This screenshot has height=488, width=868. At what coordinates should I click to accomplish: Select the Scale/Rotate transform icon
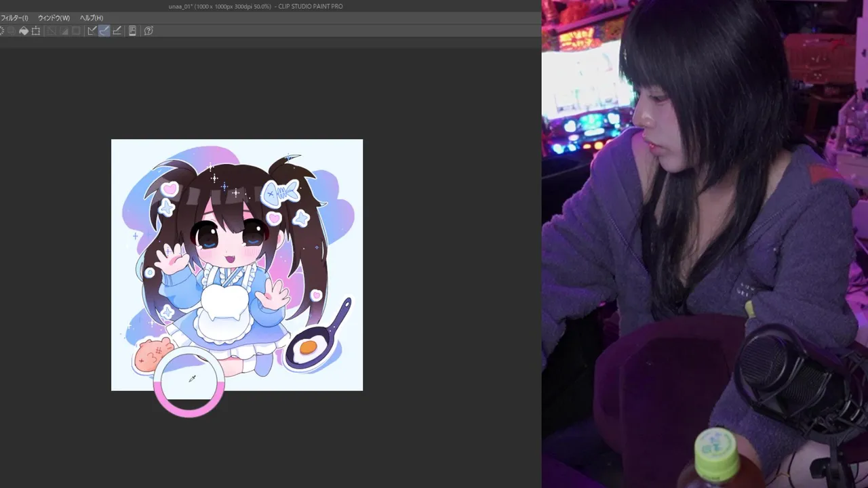36,30
